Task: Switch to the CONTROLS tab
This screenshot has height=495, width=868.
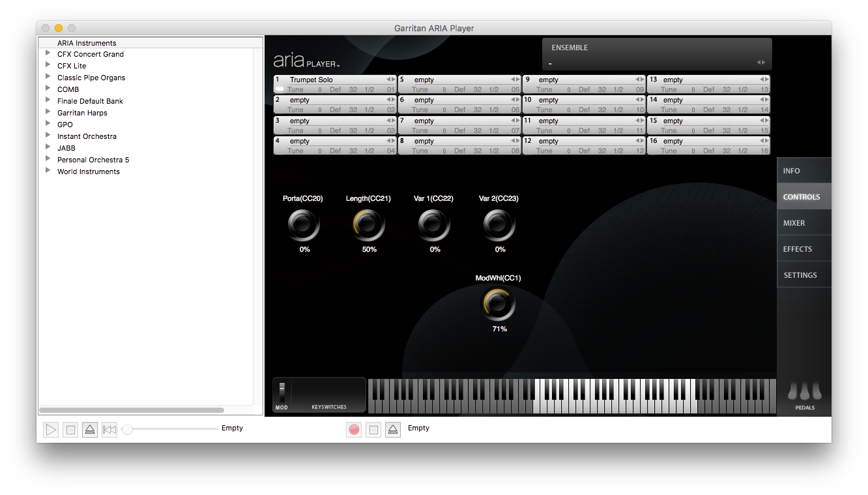Action: pos(804,196)
